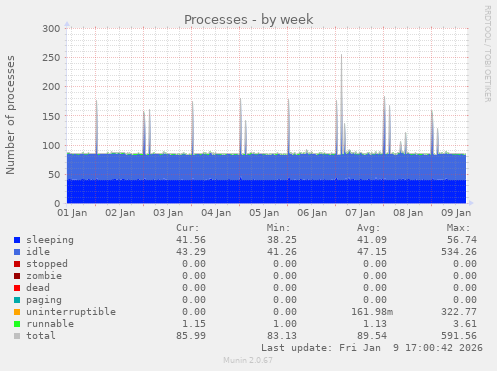Viewport: 497px width, 371px height.
Task: Click the "04 Jan" x-axis label
Action: point(216,213)
